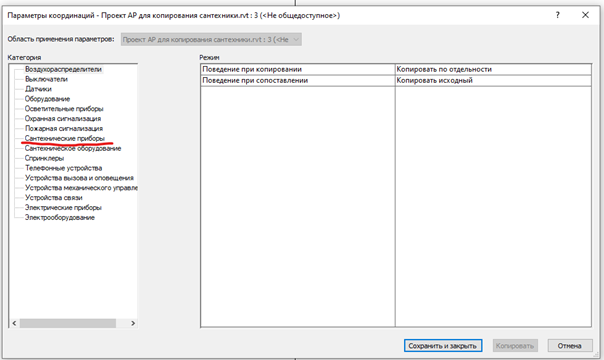Image resolution: width=604 pixels, height=360 pixels.
Task: Select Устройства механического управления category
Action: (81, 188)
